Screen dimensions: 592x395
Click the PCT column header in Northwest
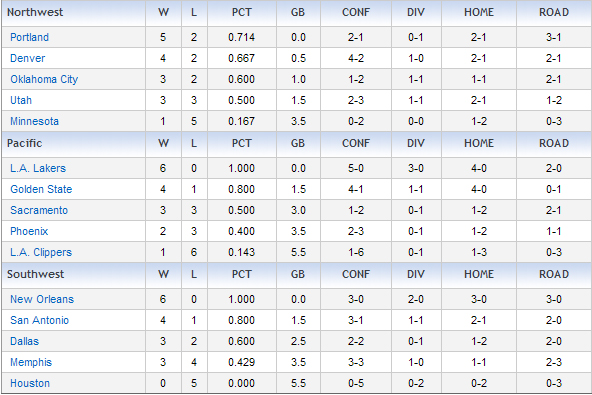click(242, 12)
